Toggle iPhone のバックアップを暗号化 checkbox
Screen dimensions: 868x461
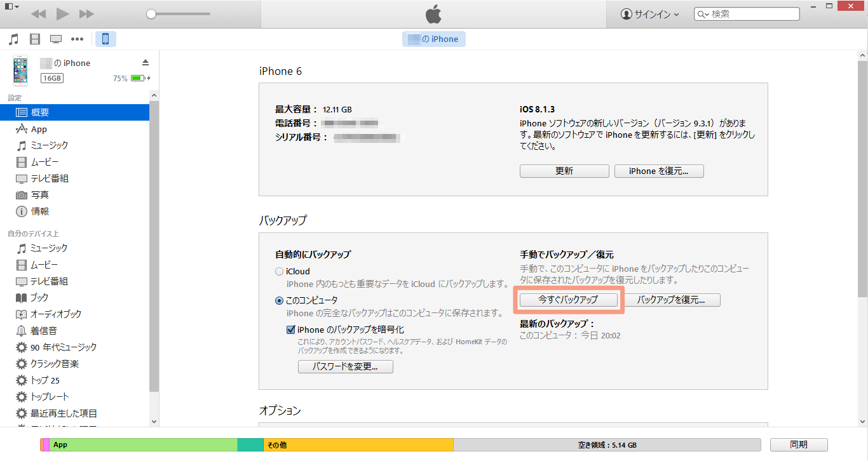[x=291, y=330]
